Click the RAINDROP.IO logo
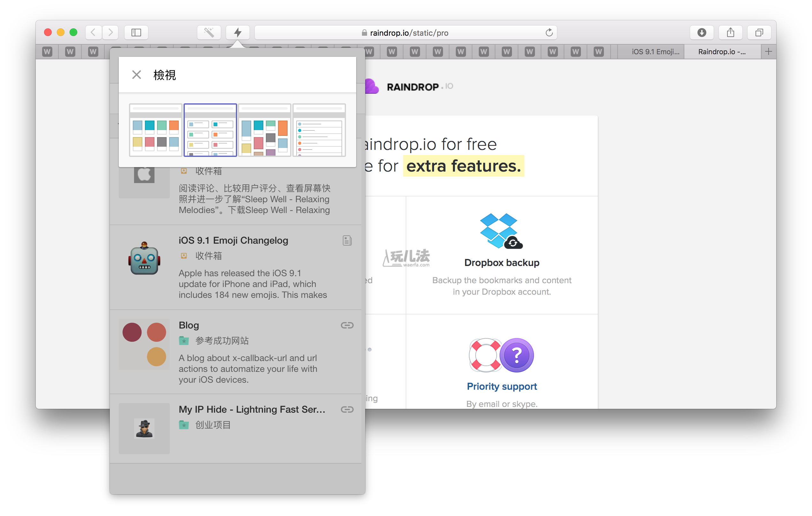 tap(410, 86)
